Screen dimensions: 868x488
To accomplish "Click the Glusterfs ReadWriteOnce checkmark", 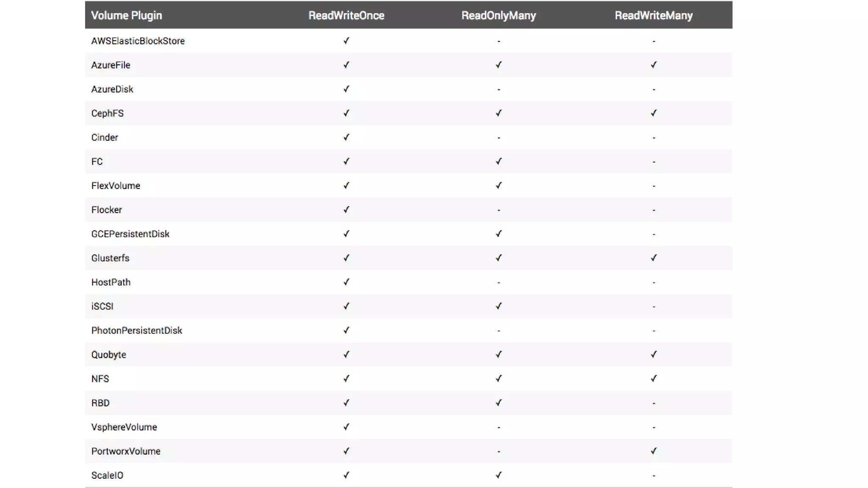I will point(346,258).
